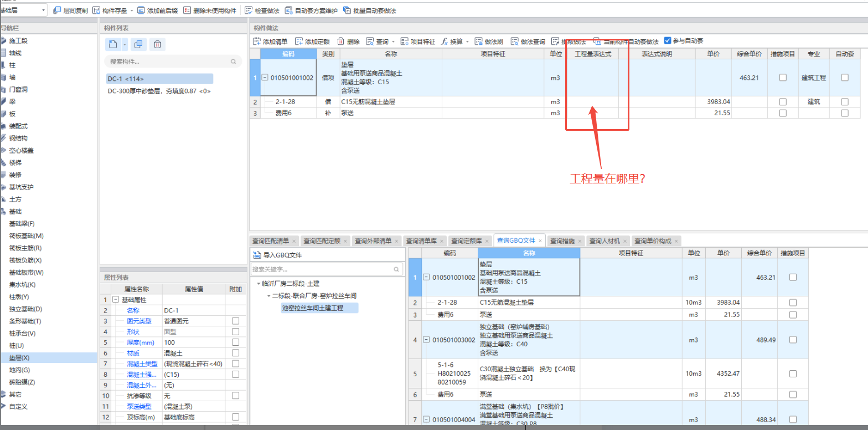Image resolution: width=868 pixels, height=430 pixels.
Task: Open 集水坑(K) in navigation bar
Action: tap(23, 284)
